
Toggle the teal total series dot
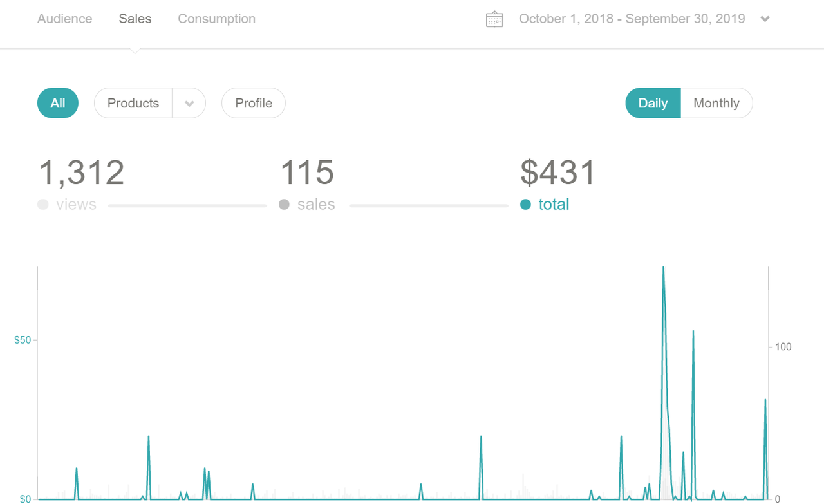(x=525, y=205)
